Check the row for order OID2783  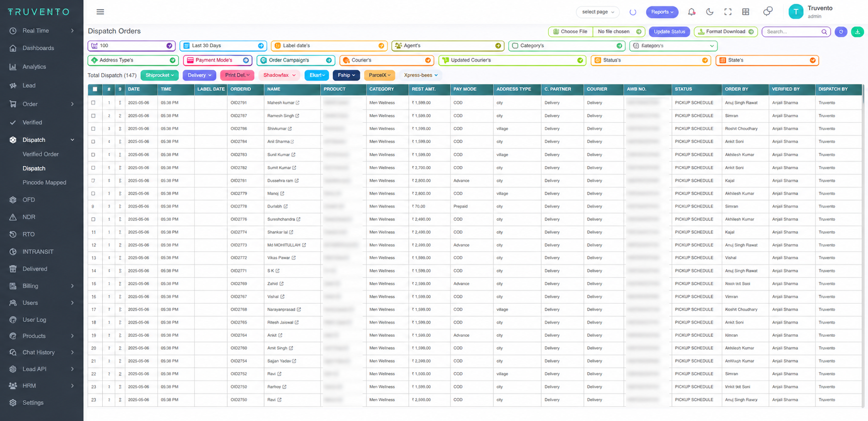(94, 155)
